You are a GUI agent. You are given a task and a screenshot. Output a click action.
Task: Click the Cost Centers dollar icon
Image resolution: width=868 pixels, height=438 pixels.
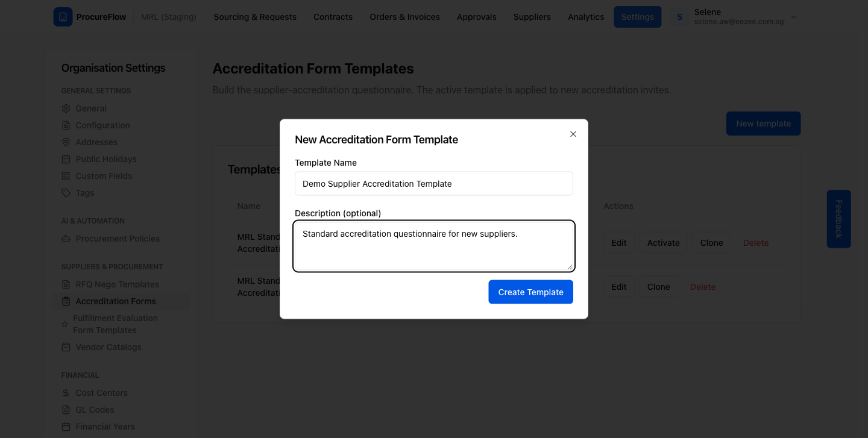(x=66, y=393)
